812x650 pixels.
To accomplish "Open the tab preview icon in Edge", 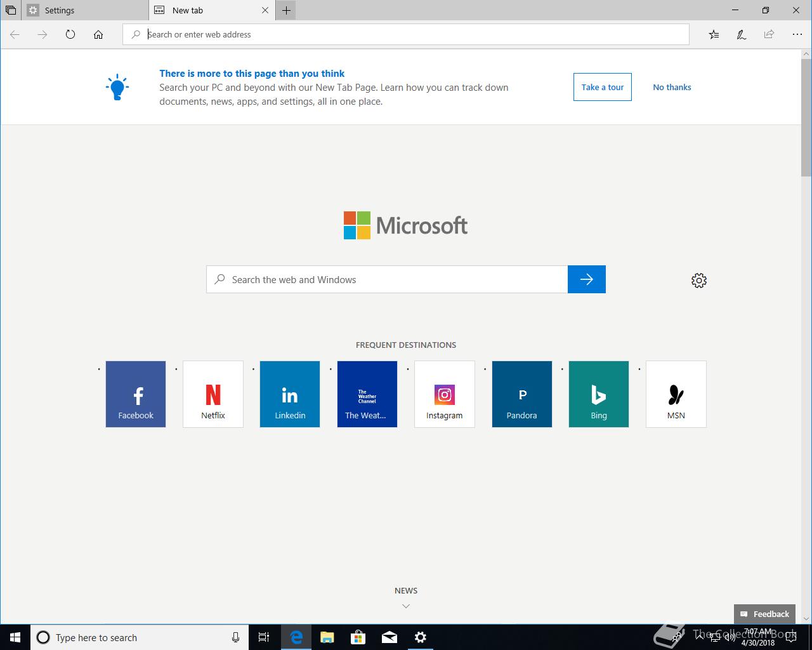I will click(11, 10).
